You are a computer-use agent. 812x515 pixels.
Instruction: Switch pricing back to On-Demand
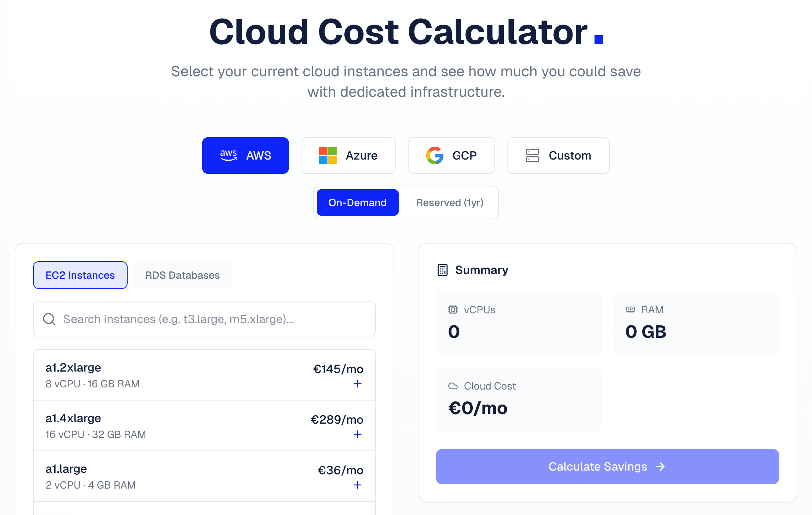357,202
